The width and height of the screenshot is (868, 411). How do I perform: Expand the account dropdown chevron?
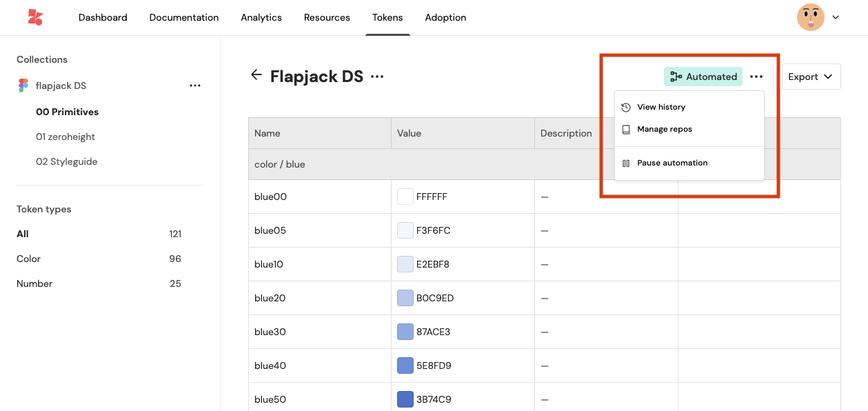tap(836, 17)
